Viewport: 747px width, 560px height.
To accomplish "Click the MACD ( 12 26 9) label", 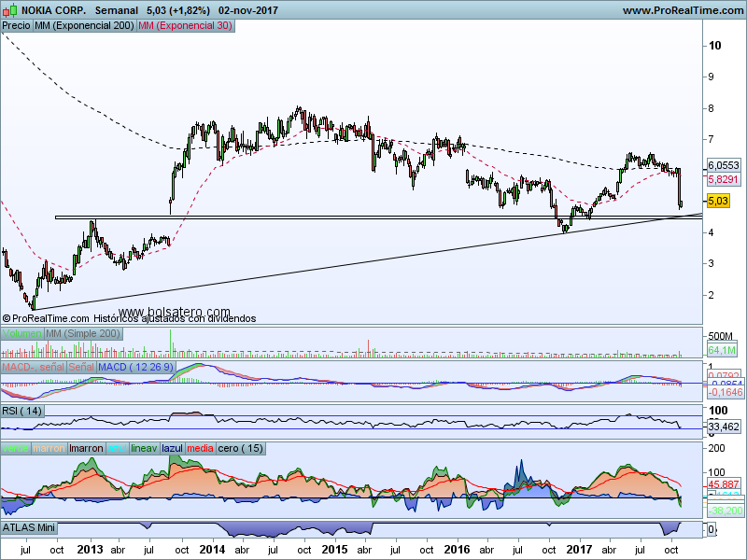I will [134, 368].
